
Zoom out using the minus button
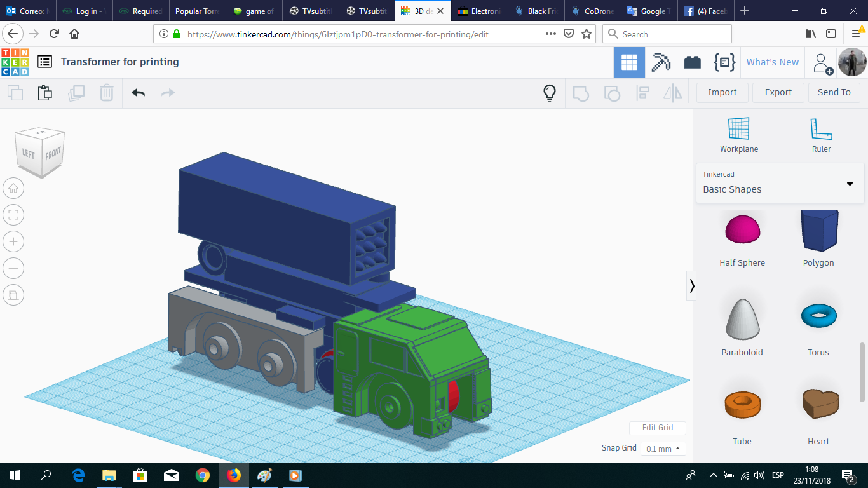click(13, 268)
